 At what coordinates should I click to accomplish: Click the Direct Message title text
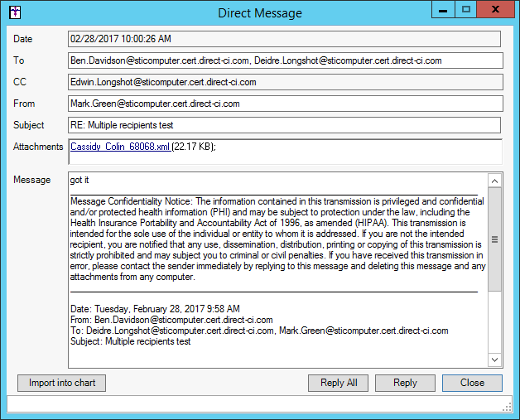pyautogui.click(x=260, y=13)
